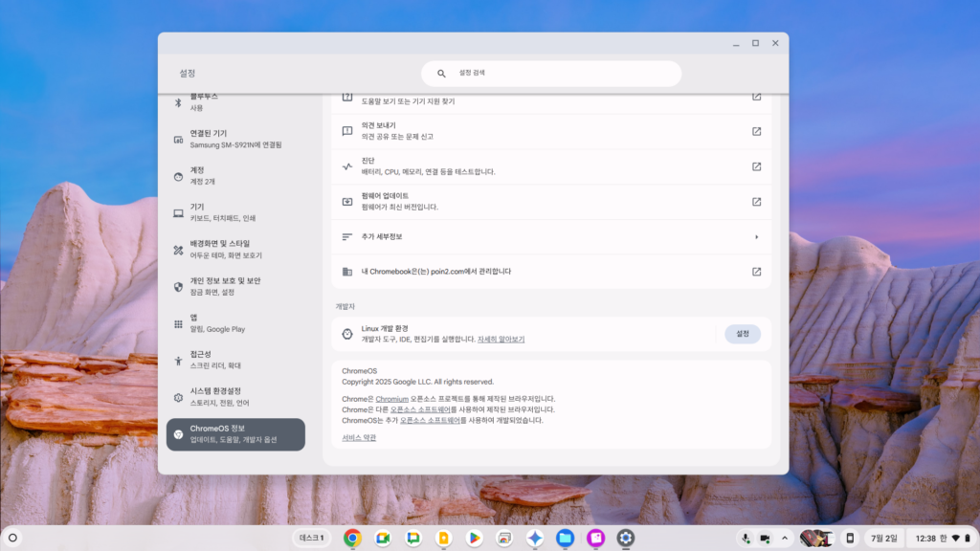Select the ChromeOS 정보 sidebar item
Image resolution: width=980 pixels, height=551 pixels.
point(235,434)
